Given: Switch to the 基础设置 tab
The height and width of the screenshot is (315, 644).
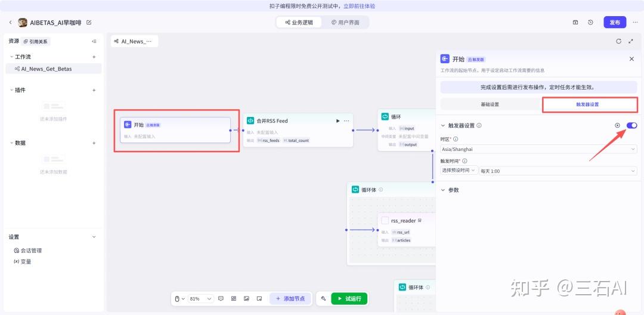Looking at the screenshot, I should tap(490, 104).
